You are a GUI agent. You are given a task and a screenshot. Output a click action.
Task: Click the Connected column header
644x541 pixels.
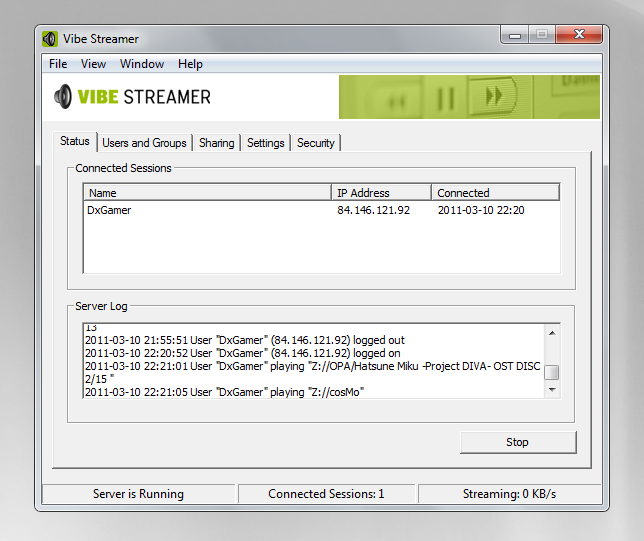[x=495, y=193]
